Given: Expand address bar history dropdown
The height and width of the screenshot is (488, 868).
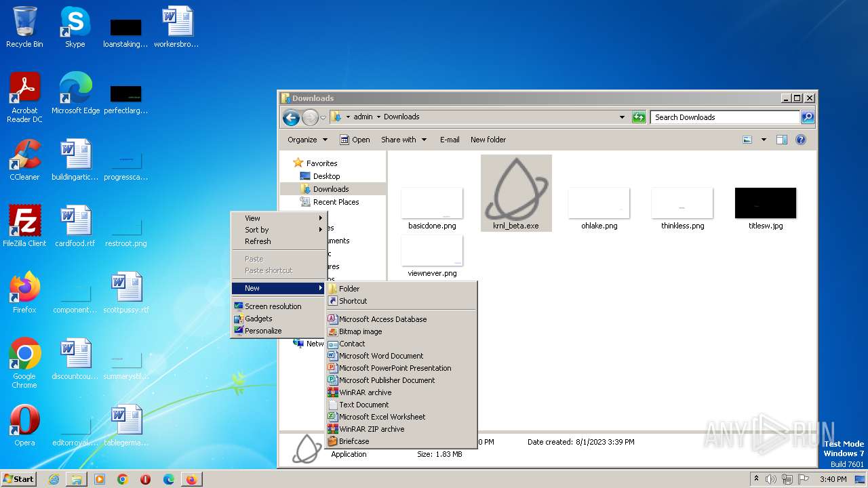Looking at the screenshot, I should (622, 117).
